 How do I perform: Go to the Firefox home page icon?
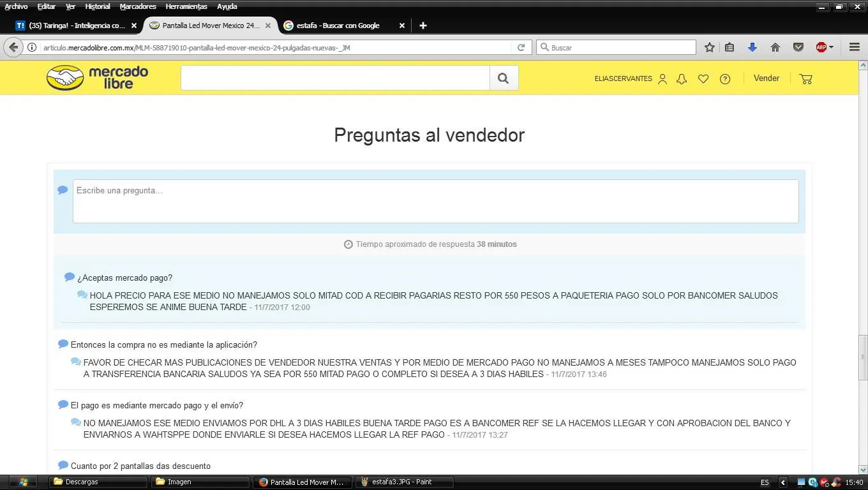click(775, 47)
